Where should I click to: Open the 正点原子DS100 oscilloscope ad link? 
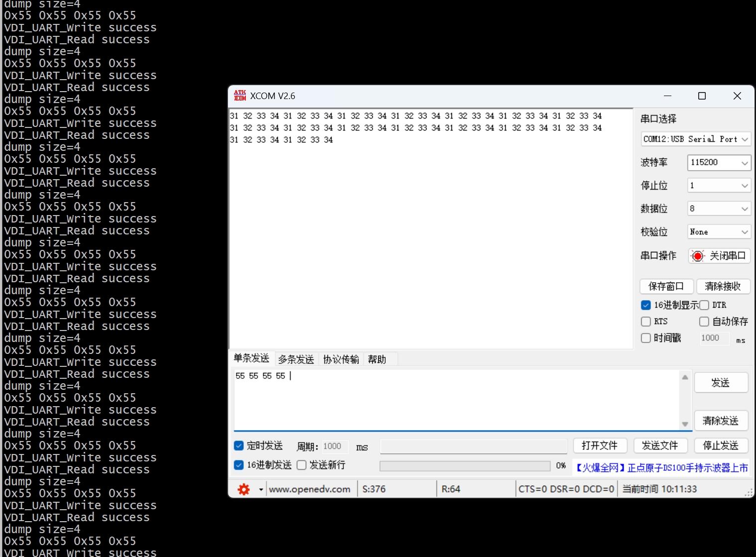tap(661, 468)
